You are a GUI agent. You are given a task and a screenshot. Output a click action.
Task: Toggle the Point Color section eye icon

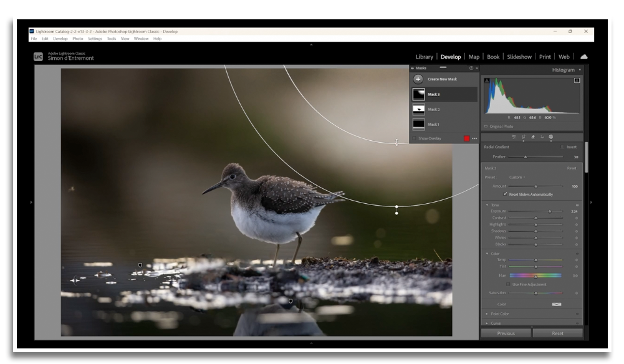tap(577, 314)
